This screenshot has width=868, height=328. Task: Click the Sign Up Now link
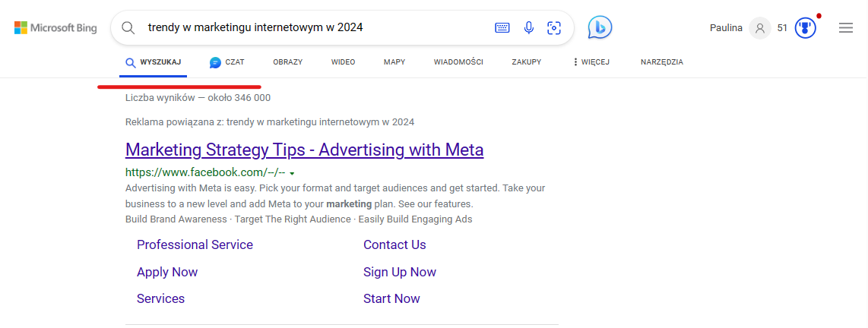coord(400,272)
